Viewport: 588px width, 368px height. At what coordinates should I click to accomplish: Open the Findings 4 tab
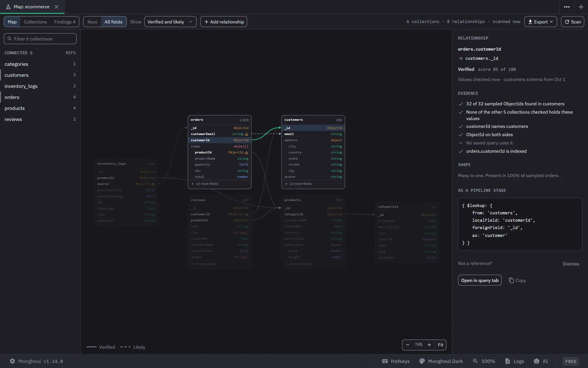pos(65,22)
